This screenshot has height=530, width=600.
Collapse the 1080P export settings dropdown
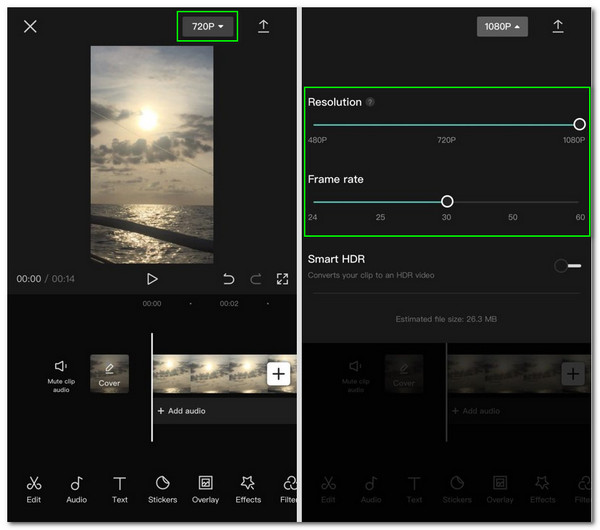pyautogui.click(x=502, y=27)
